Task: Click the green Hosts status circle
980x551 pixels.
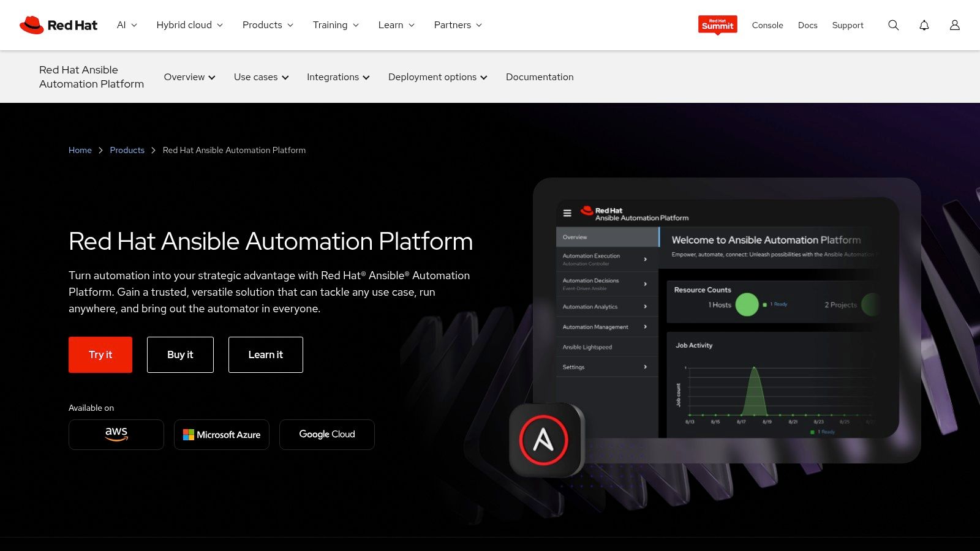Action: pos(747,304)
